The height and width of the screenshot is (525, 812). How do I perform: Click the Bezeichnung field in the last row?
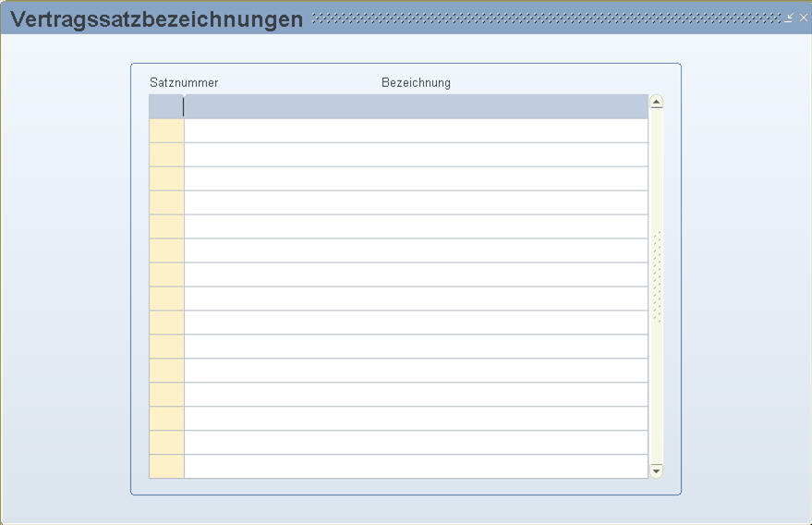point(416,467)
